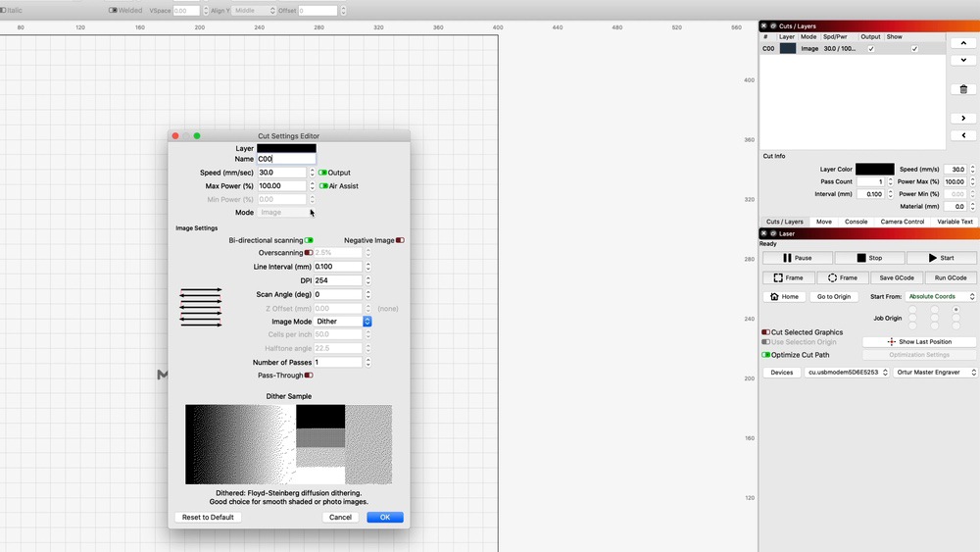980x552 pixels.
Task: Click the Stop laser button
Action: tap(869, 258)
